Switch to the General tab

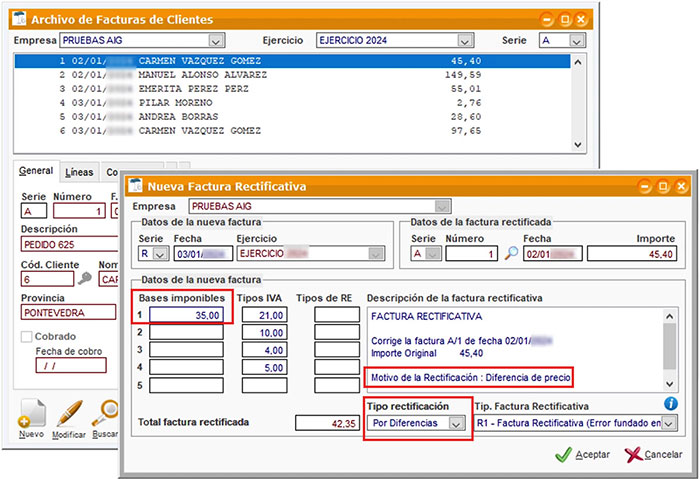point(36,171)
